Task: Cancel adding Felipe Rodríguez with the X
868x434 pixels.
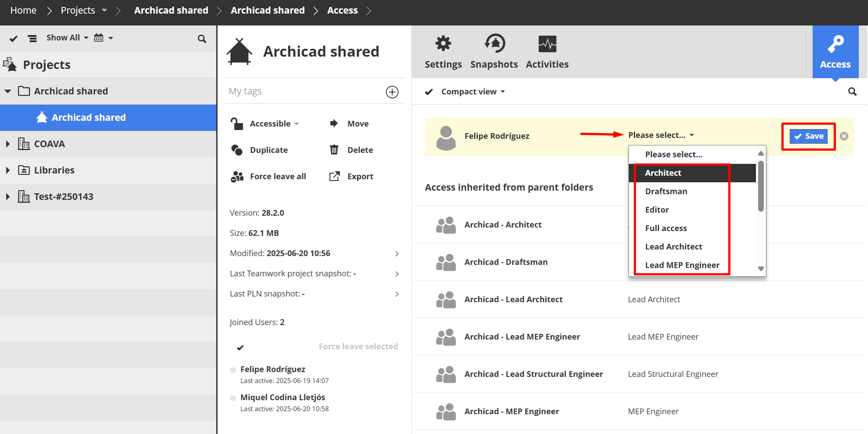Action: click(844, 136)
